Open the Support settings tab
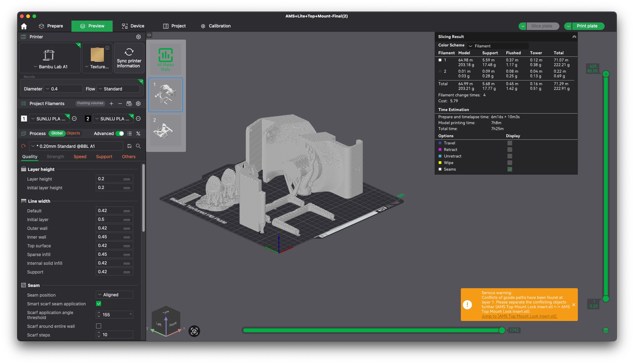The height and width of the screenshot is (364, 634). 104,157
